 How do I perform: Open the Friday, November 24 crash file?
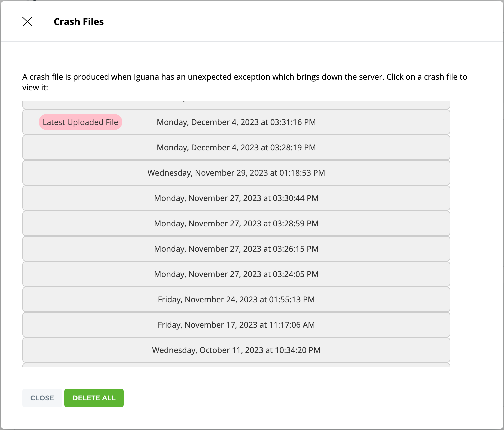[236, 300]
